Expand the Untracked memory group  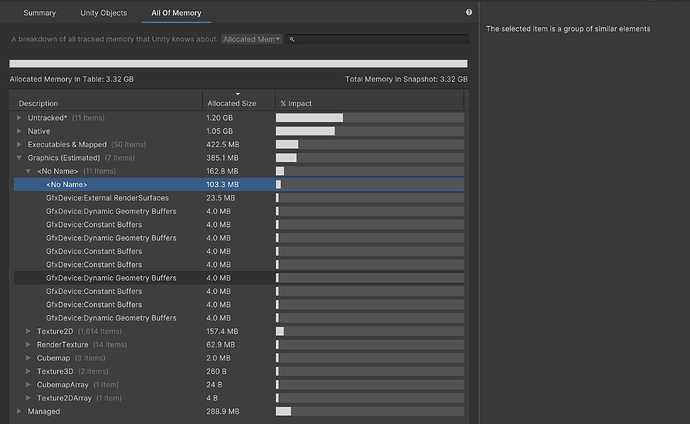19,118
